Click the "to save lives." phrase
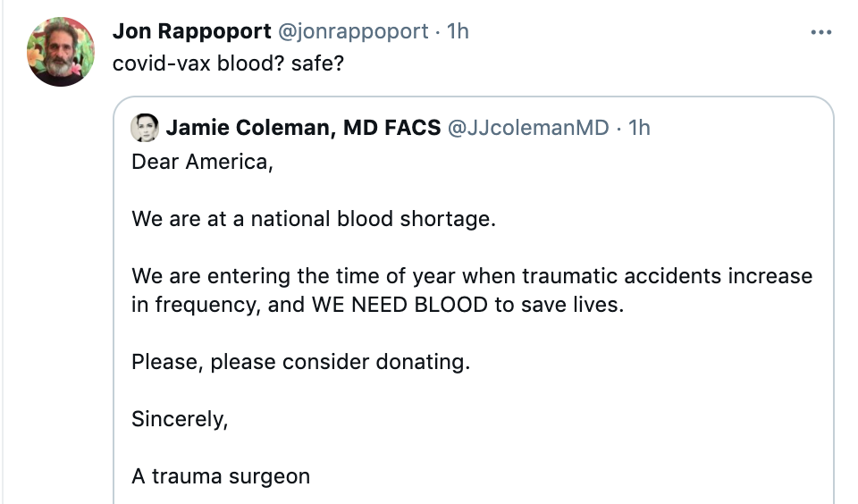Viewport: 858px width, 504px height. pyautogui.click(x=559, y=304)
